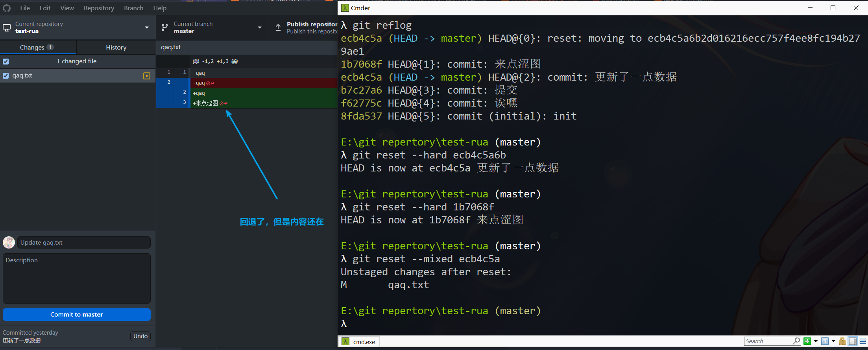Expand the Current repository dropdown

pyautogui.click(x=146, y=28)
